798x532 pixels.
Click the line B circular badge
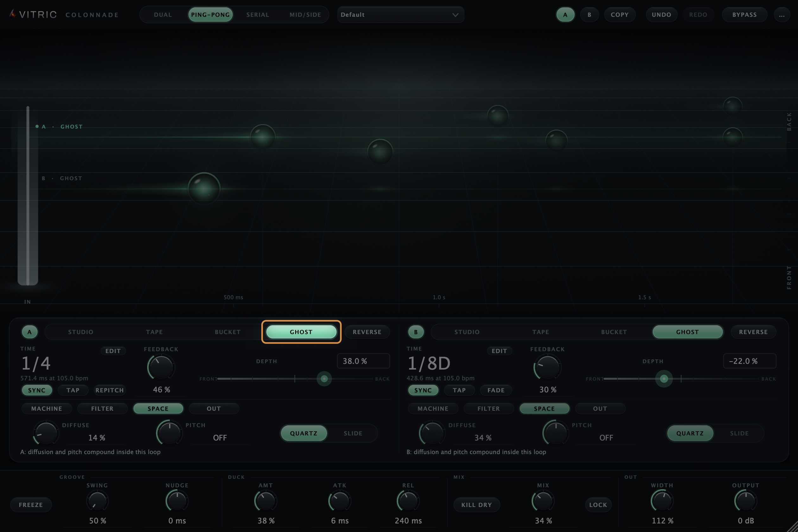[x=415, y=332]
